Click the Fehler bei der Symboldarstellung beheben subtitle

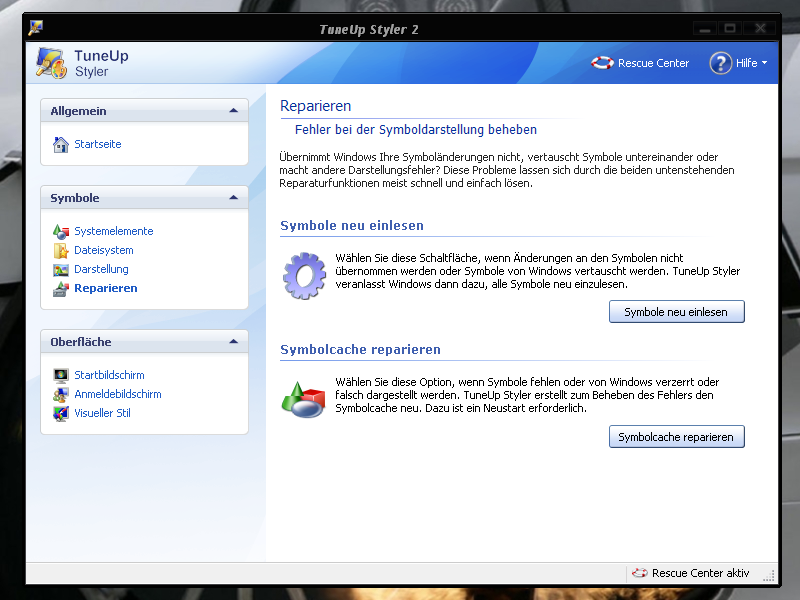pyautogui.click(x=416, y=130)
